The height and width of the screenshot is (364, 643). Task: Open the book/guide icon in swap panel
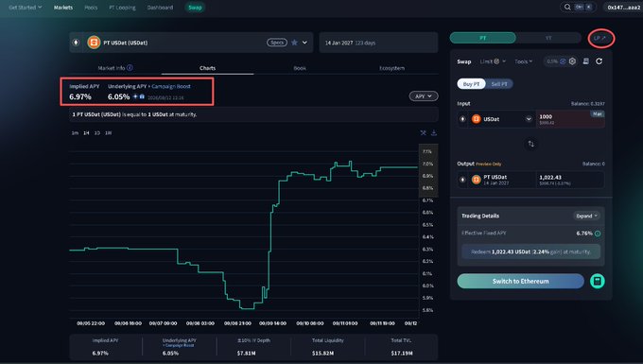(586, 61)
